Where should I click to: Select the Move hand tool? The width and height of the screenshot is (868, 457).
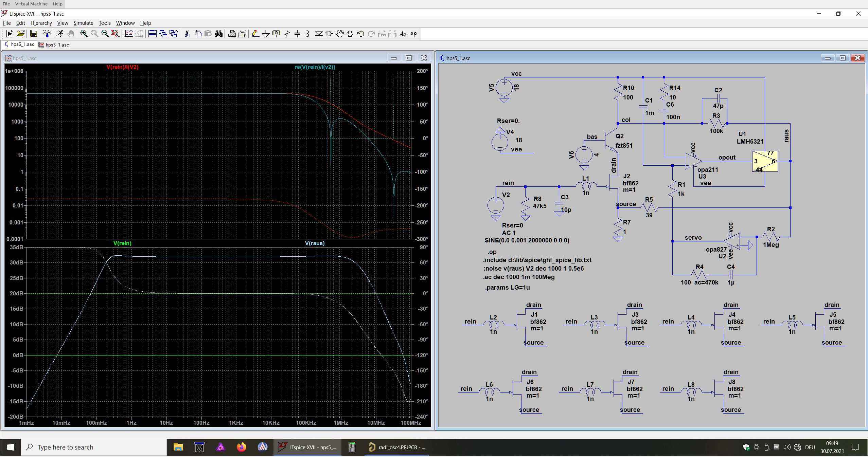coord(339,34)
